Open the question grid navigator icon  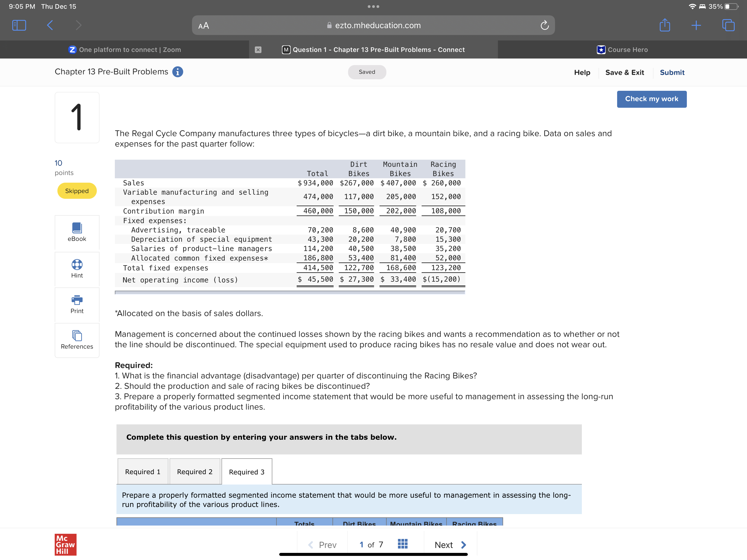[402, 544]
